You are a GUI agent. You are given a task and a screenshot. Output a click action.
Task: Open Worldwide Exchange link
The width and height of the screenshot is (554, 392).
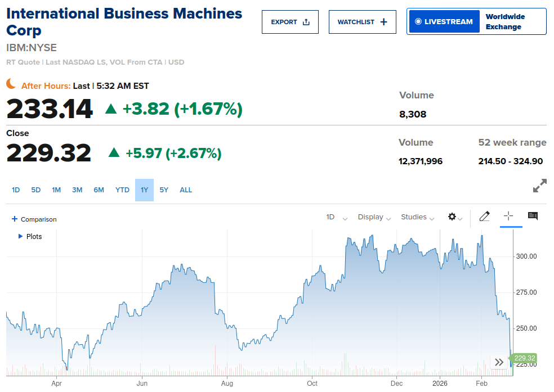505,21
